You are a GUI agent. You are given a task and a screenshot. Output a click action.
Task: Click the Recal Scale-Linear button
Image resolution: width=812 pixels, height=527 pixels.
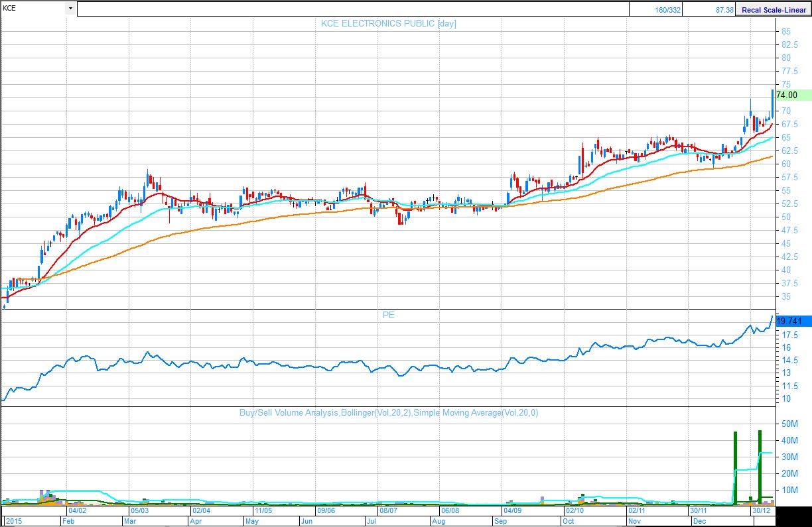tap(774, 9)
